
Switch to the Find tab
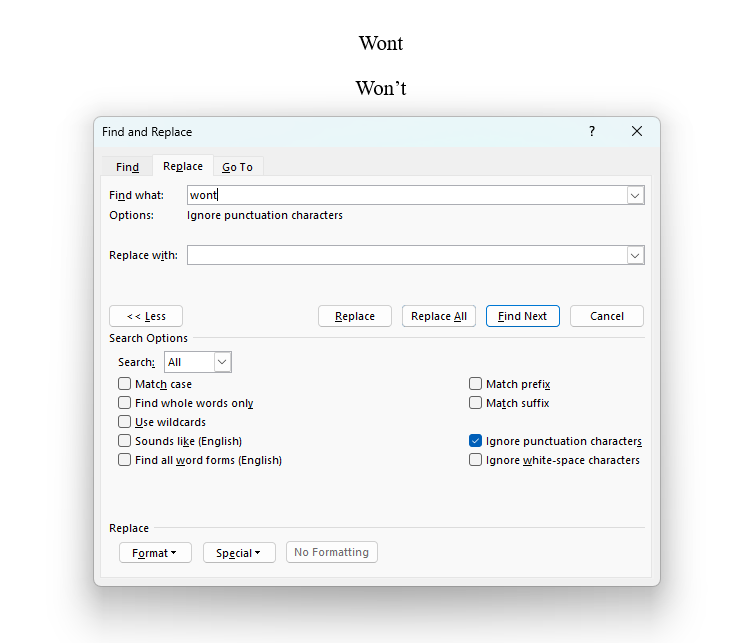coord(127,167)
